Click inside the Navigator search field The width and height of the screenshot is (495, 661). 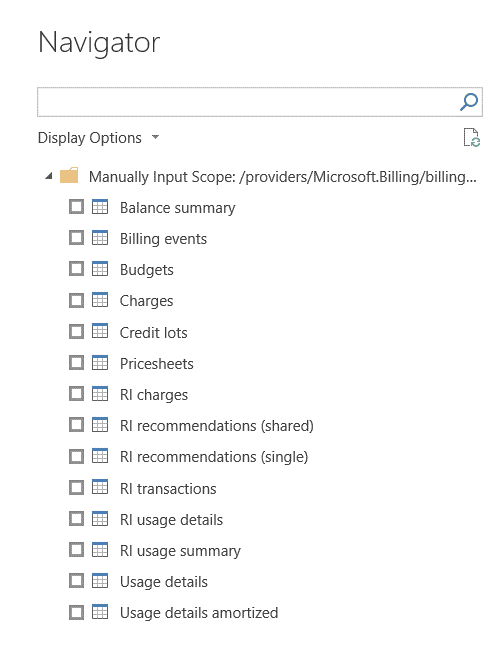pyautogui.click(x=248, y=102)
